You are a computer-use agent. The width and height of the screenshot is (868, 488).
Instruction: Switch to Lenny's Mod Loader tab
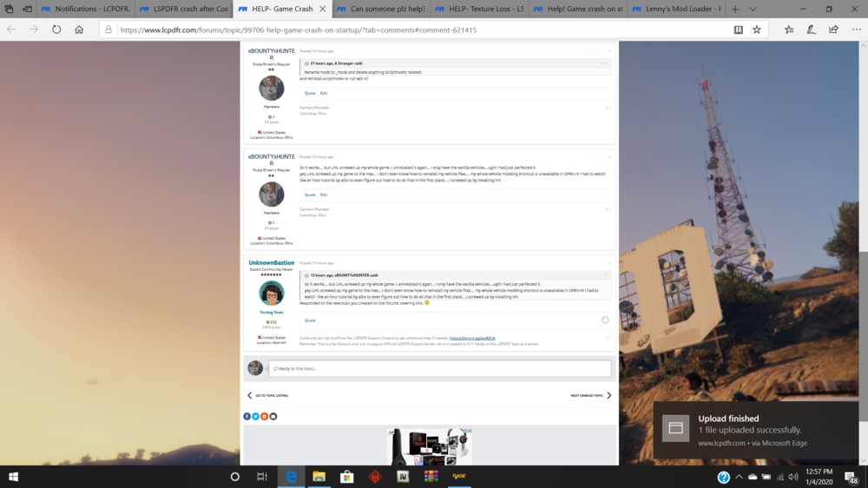tap(676, 9)
